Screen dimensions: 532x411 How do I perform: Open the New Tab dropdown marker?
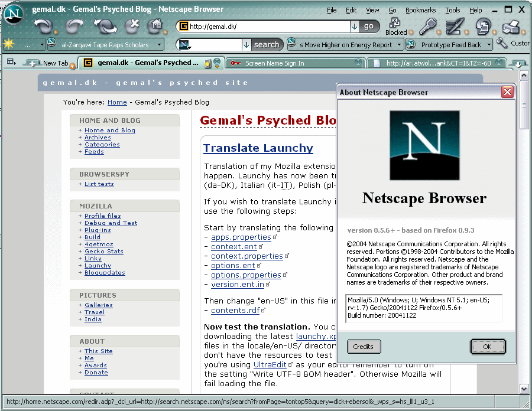pos(72,66)
